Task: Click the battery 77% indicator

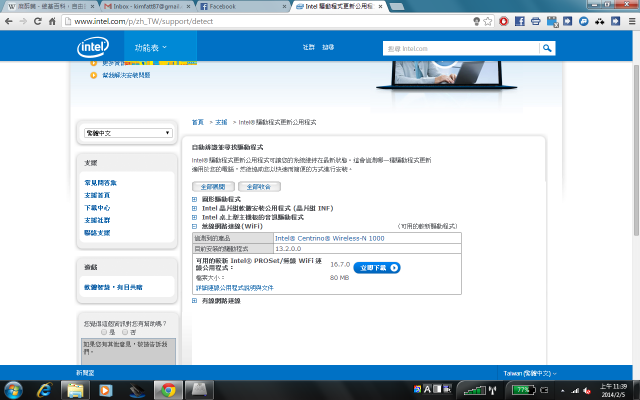Action: click(x=524, y=390)
